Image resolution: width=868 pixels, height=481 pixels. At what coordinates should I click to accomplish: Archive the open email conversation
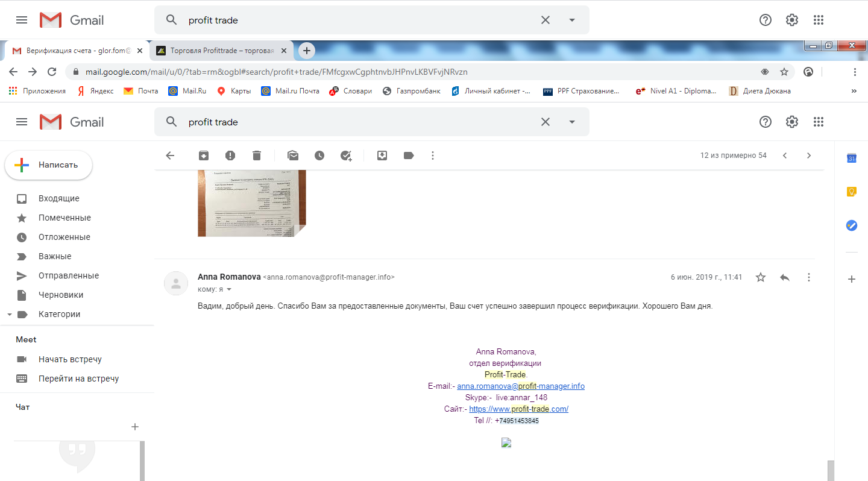204,156
